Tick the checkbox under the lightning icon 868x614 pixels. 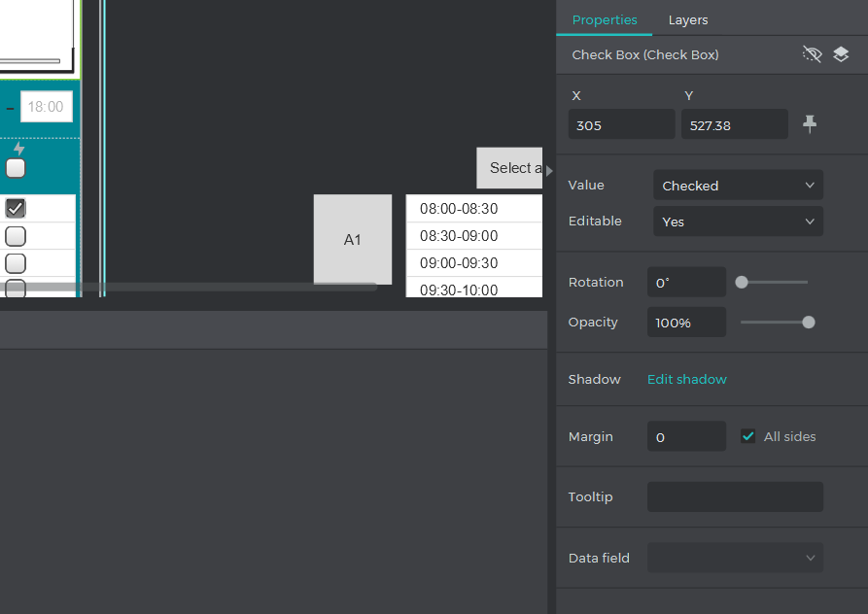(x=16, y=168)
